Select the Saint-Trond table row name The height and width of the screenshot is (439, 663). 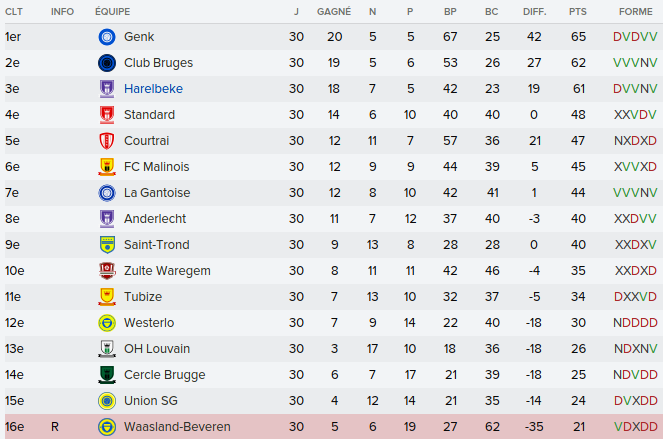(156, 245)
